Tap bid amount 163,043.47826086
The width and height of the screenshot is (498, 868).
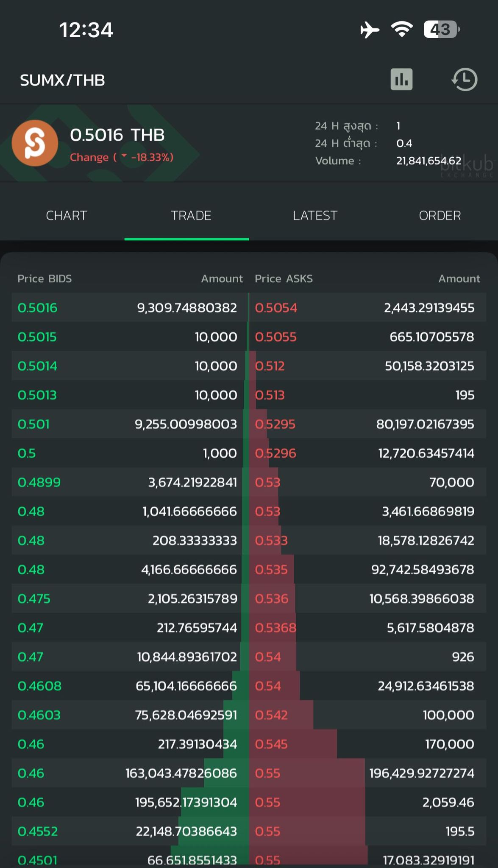coord(181,773)
